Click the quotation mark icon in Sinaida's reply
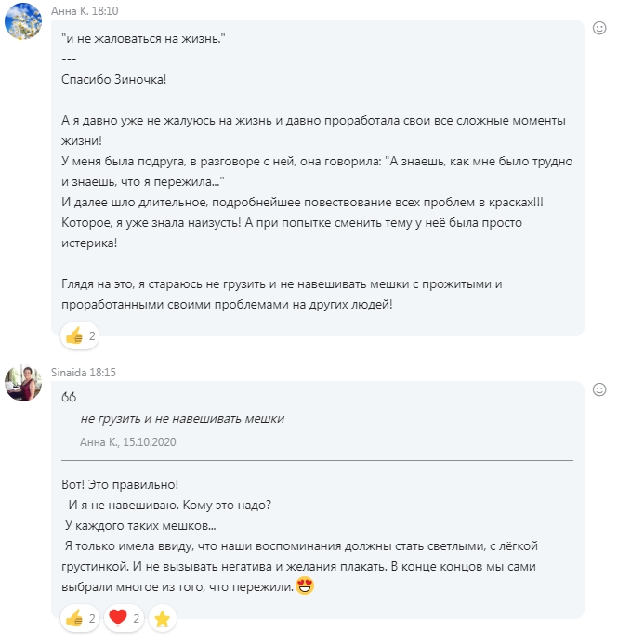Viewport: 644px width, 644px height. 68,397
